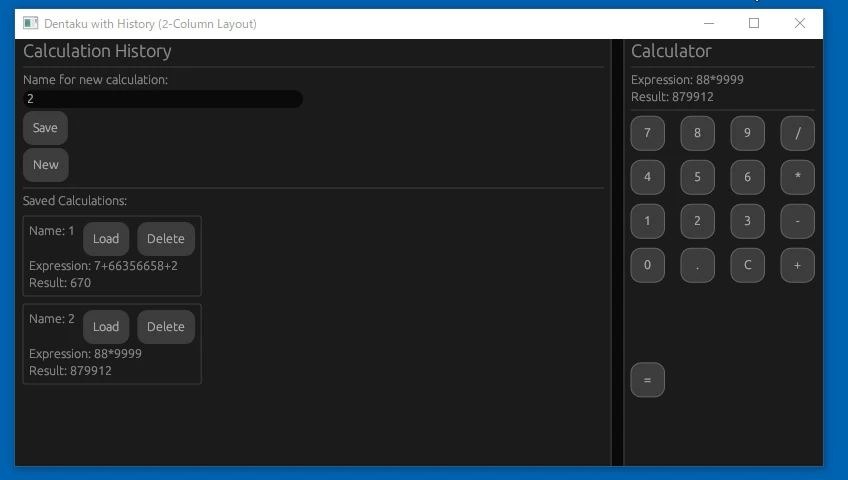Viewport: 848px width, 480px height.
Task: Delete saved calculation named 1
Action: click(x=166, y=239)
